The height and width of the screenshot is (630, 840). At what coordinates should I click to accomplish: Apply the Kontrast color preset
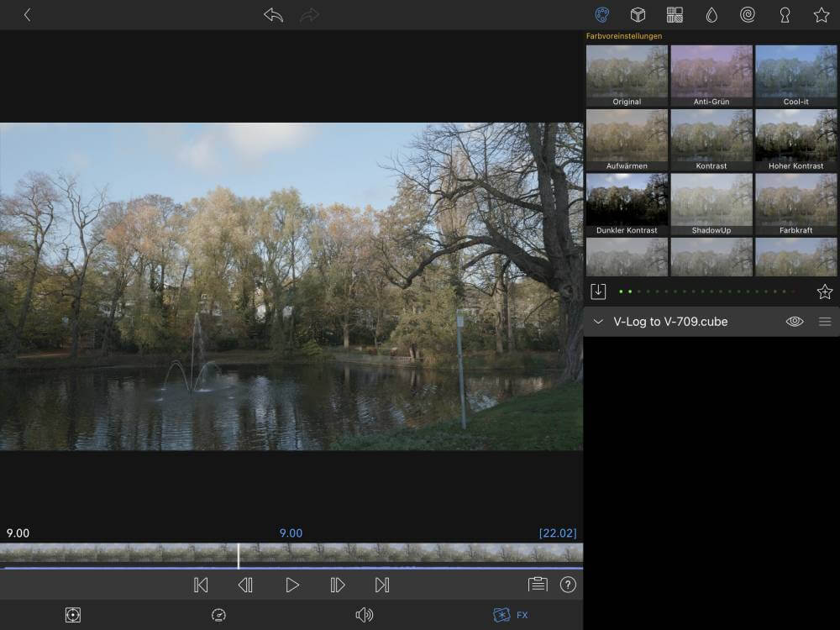point(711,139)
